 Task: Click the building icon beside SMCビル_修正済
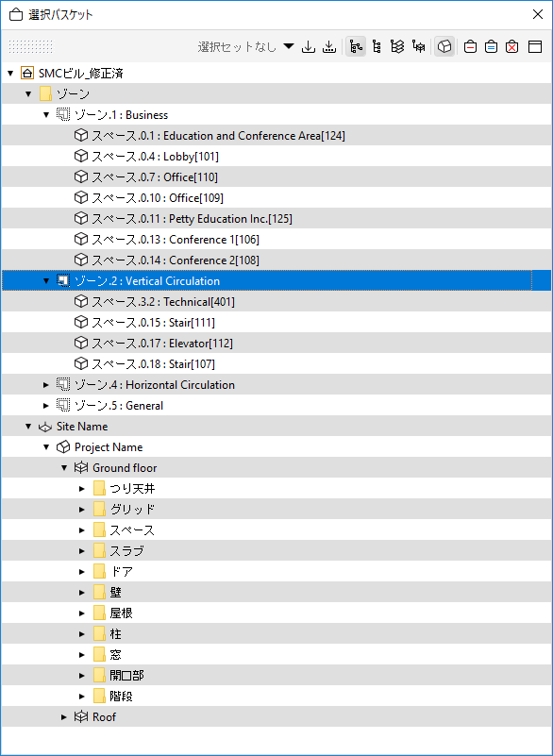coord(27,74)
